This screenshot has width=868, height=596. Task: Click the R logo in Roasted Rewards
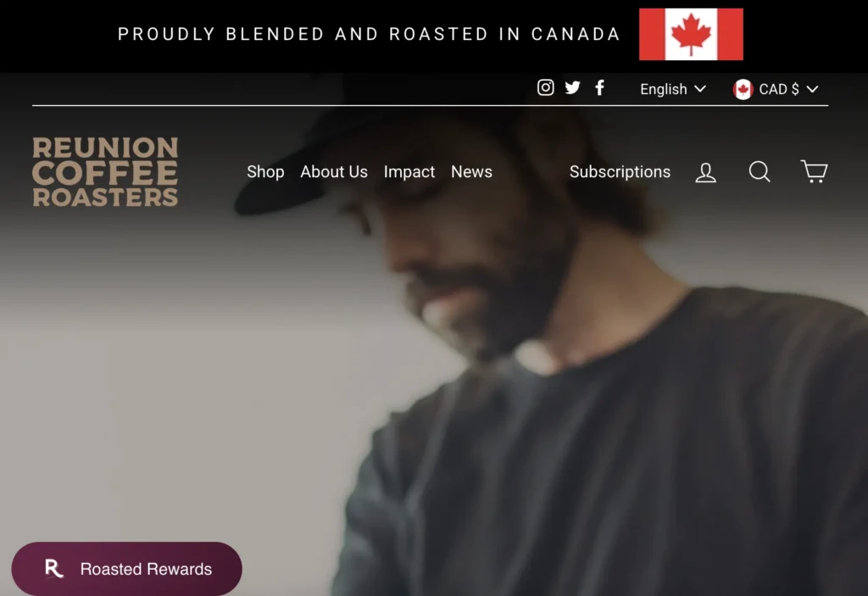53,568
